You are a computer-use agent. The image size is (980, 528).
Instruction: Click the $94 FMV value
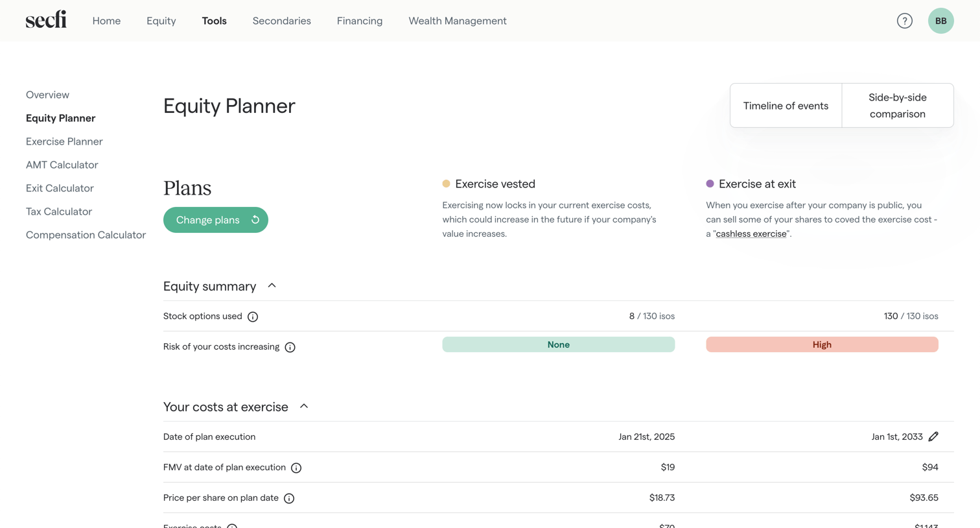(930, 467)
